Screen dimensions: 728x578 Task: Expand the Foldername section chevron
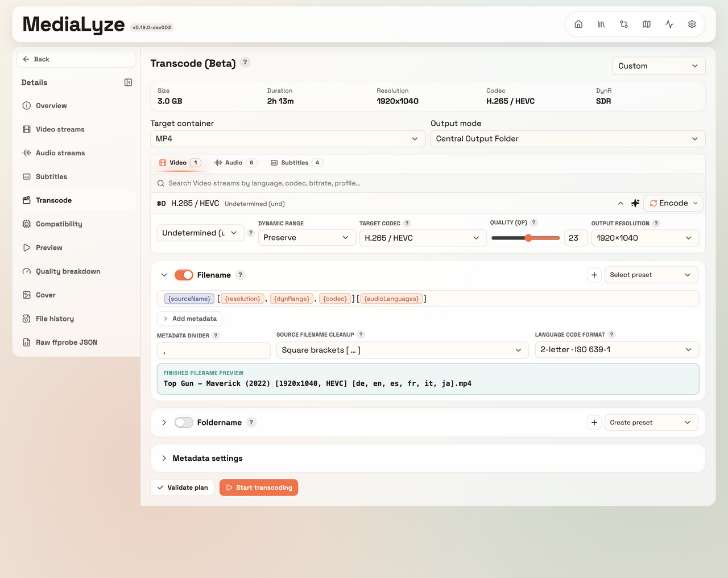coord(164,422)
